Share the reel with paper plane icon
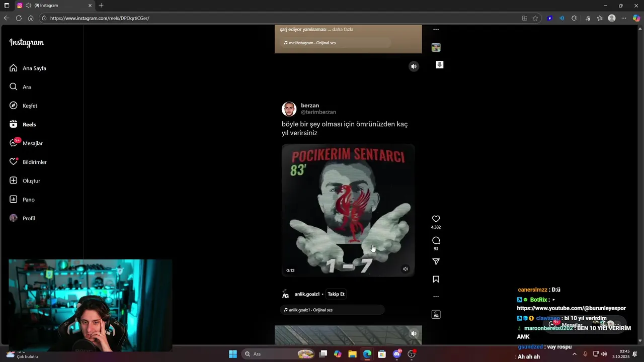This screenshot has width=644, height=362. click(x=436, y=261)
